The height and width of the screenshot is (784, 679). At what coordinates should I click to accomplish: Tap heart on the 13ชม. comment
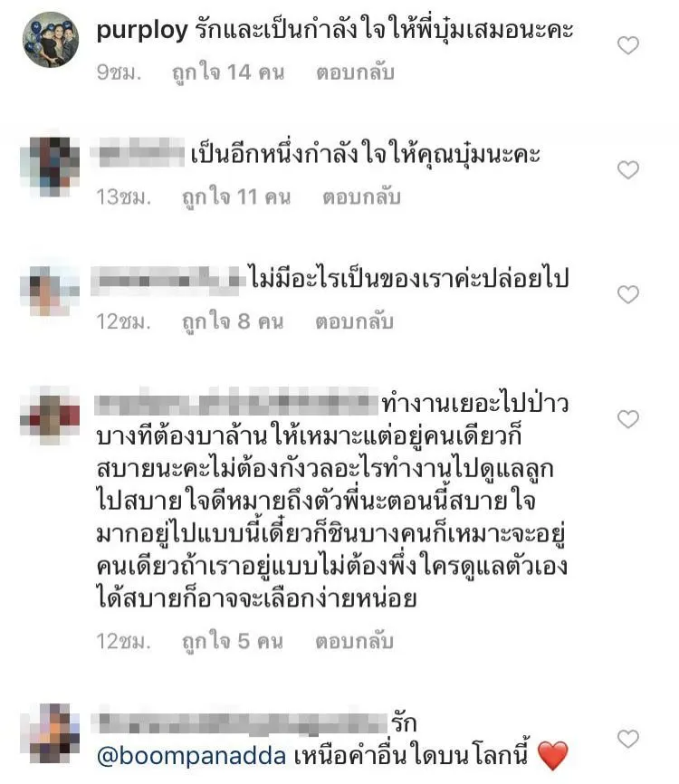pos(628,170)
